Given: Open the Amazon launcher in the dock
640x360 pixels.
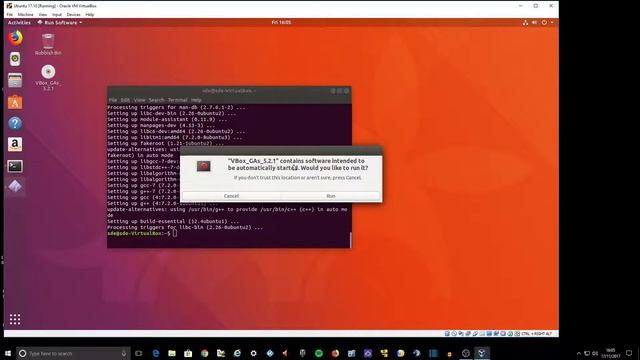Looking at the screenshot, I should point(15,144).
